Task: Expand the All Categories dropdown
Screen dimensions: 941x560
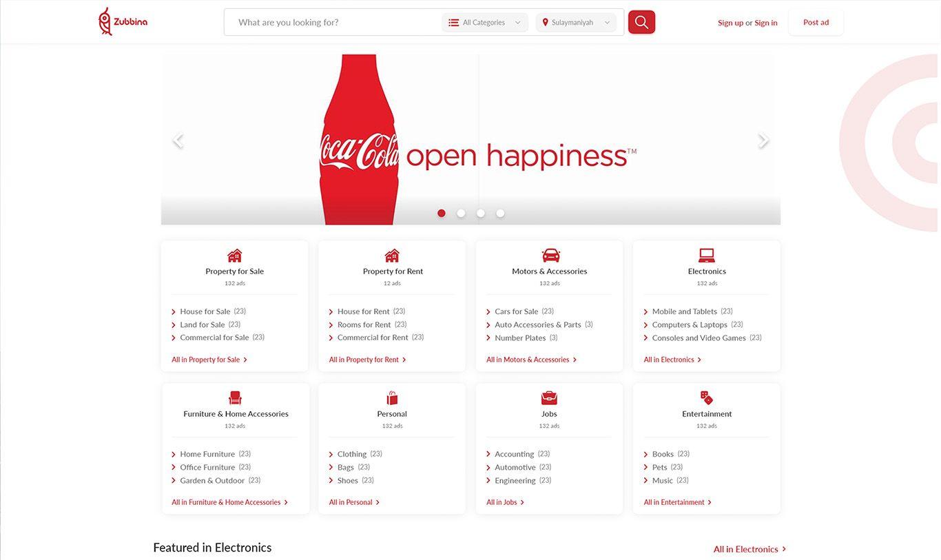Action: [x=485, y=23]
